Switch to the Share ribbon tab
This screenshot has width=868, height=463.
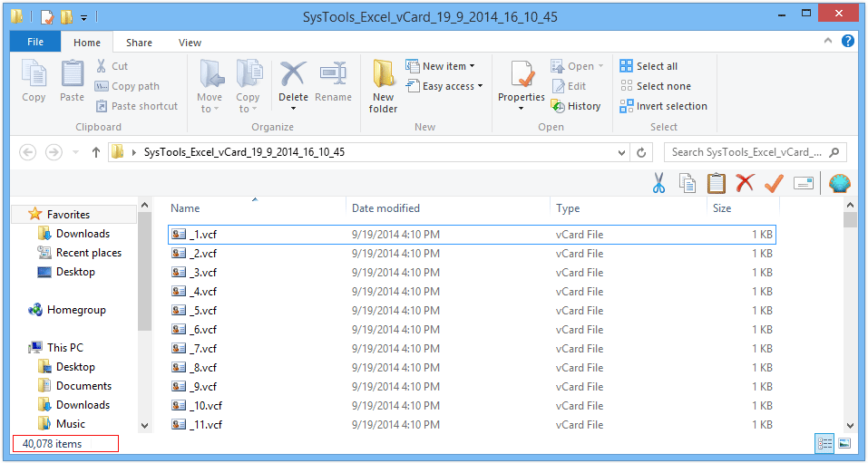click(139, 43)
